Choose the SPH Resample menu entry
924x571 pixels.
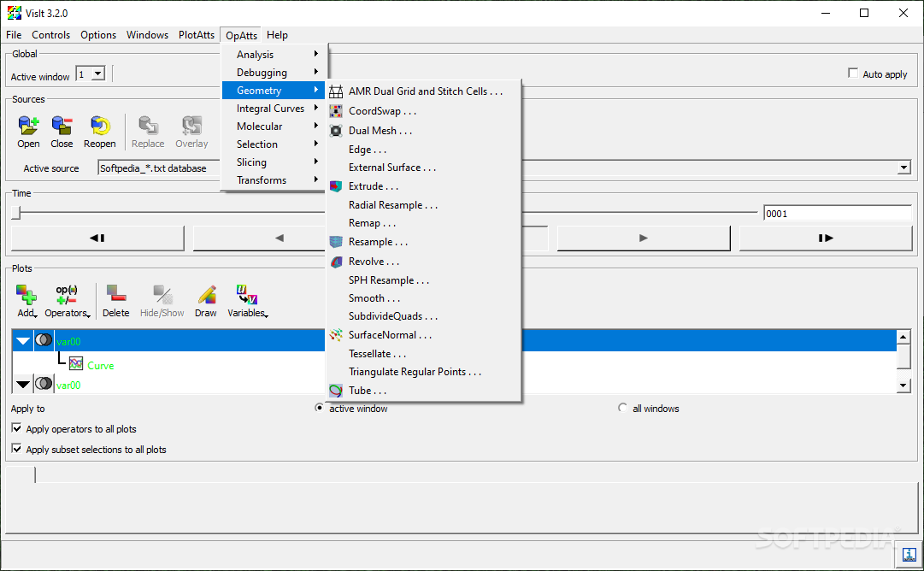tap(423, 280)
